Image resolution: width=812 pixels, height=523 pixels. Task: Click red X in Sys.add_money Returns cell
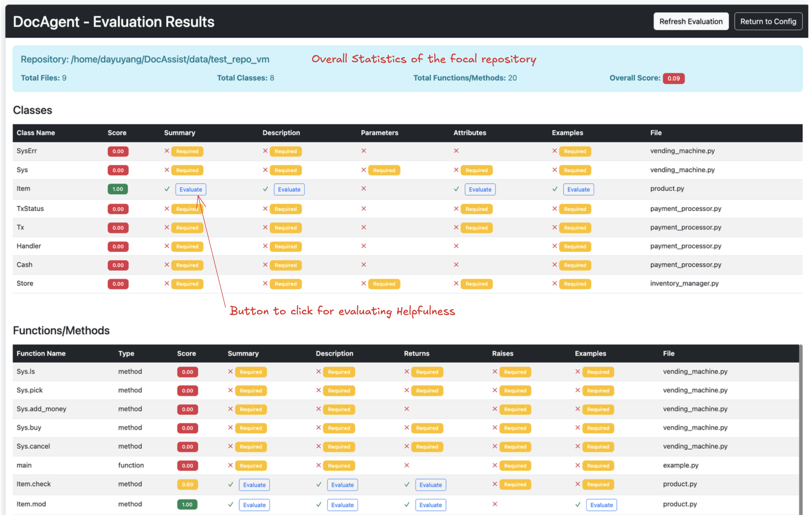coord(407,409)
